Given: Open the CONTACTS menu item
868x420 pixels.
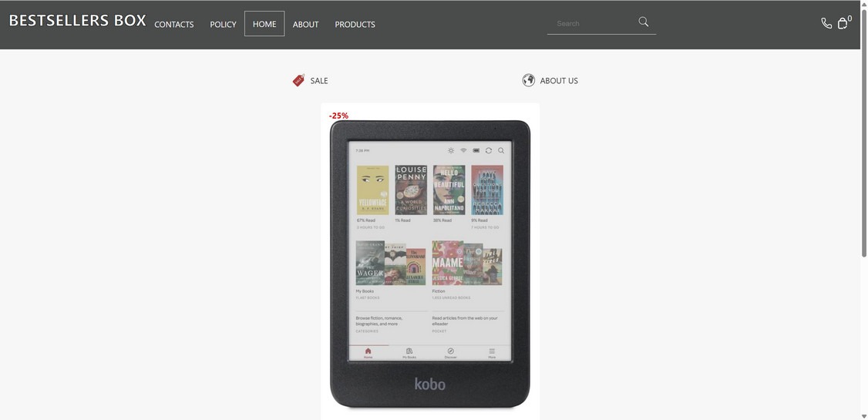Looking at the screenshot, I should coord(173,25).
